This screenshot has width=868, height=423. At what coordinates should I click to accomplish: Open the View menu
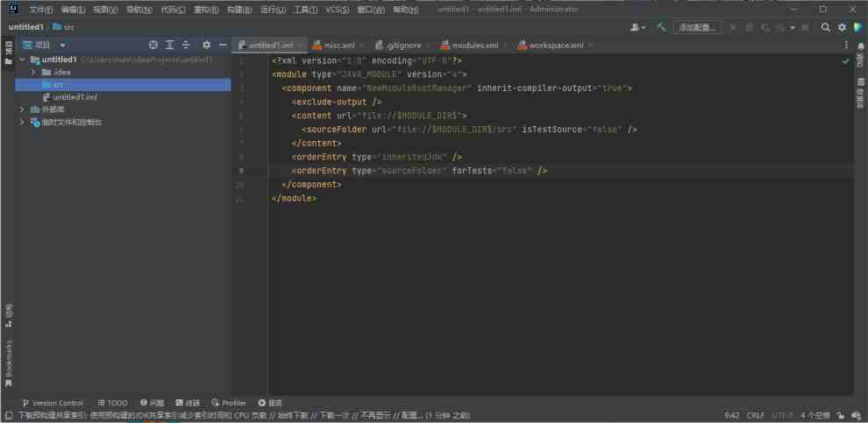pos(105,10)
